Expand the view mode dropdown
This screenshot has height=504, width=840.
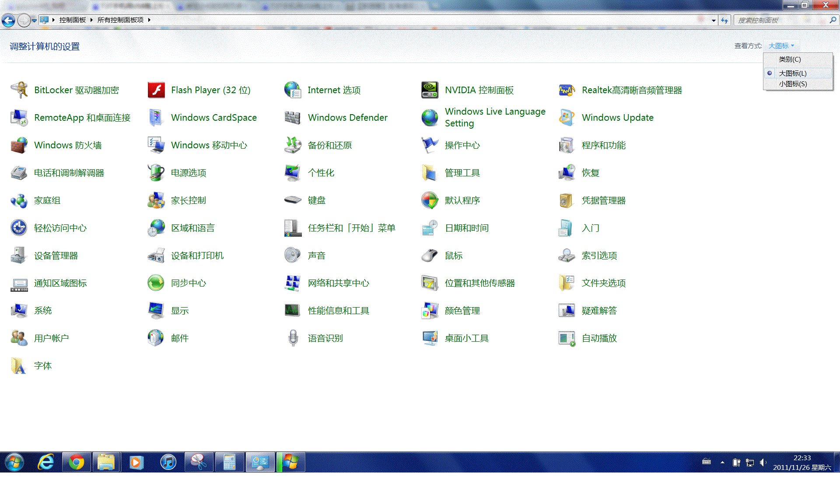pos(781,45)
